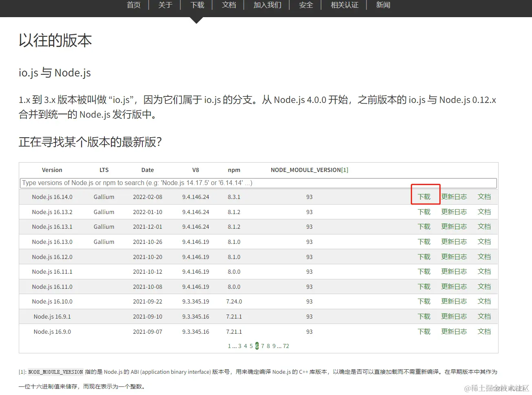Screen dimensions: 532x395
Task: View 更新日志 for Node.js 16.12.0
Action: 454,257
